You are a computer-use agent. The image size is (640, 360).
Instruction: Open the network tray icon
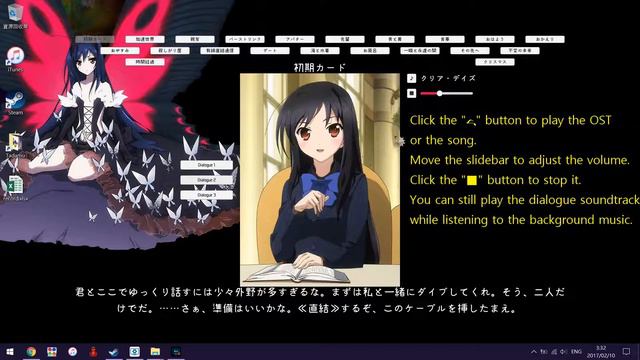click(x=554, y=351)
